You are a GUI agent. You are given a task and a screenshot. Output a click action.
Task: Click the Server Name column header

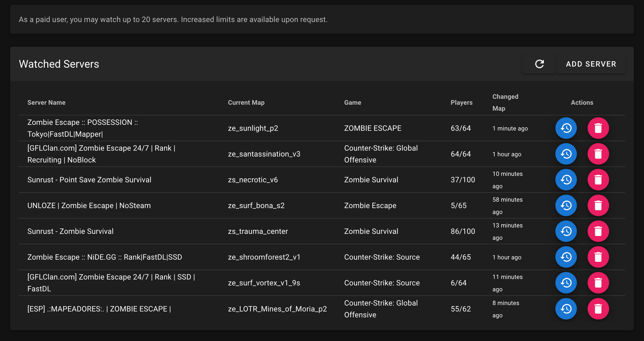point(46,102)
